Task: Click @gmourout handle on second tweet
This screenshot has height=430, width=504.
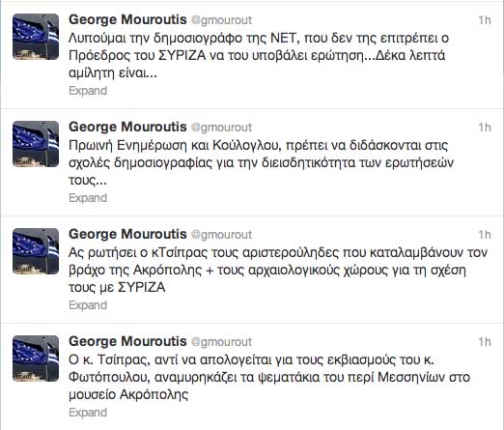Action: [x=221, y=128]
